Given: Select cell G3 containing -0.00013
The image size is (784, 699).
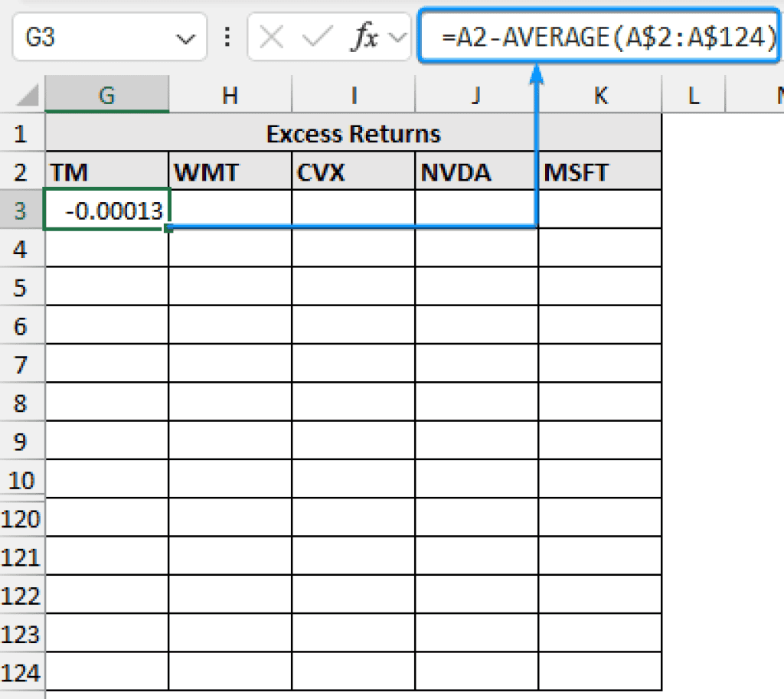Looking at the screenshot, I should click(x=106, y=210).
